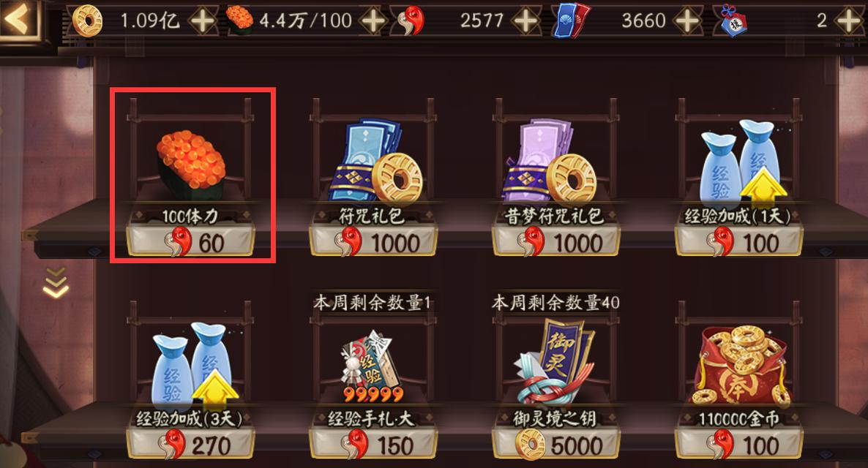
Task: Buy 经验加成(3天) for 270 jade
Action: 190,445
